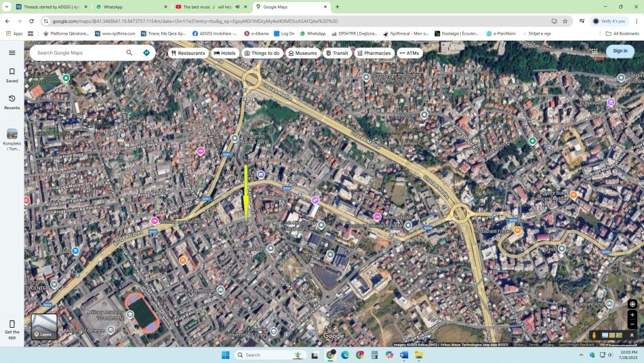Click the Directions arrow icon
Image resolution: width=644 pixels, height=363 pixels.
pyautogui.click(x=146, y=52)
